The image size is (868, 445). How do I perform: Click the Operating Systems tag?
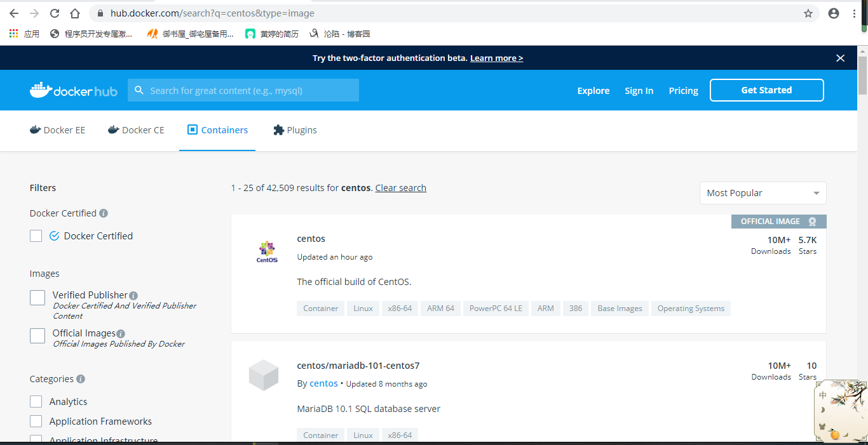pyautogui.click(x=691, y=309)
